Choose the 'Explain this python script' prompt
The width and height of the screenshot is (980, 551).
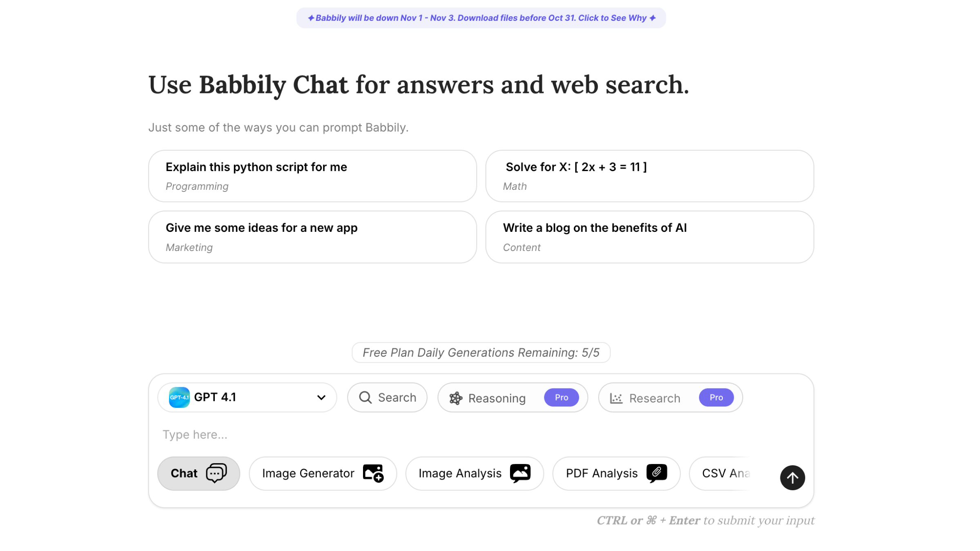312,176
